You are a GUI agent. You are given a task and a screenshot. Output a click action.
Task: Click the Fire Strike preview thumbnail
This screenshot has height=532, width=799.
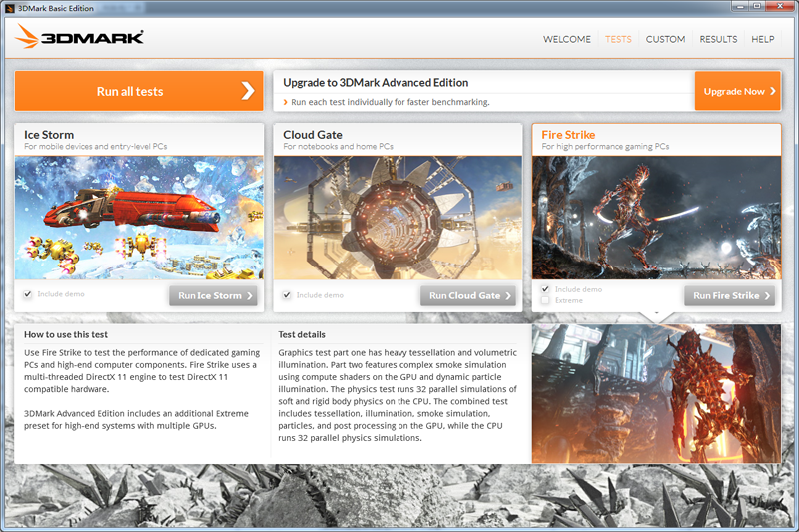pos(656,218)
